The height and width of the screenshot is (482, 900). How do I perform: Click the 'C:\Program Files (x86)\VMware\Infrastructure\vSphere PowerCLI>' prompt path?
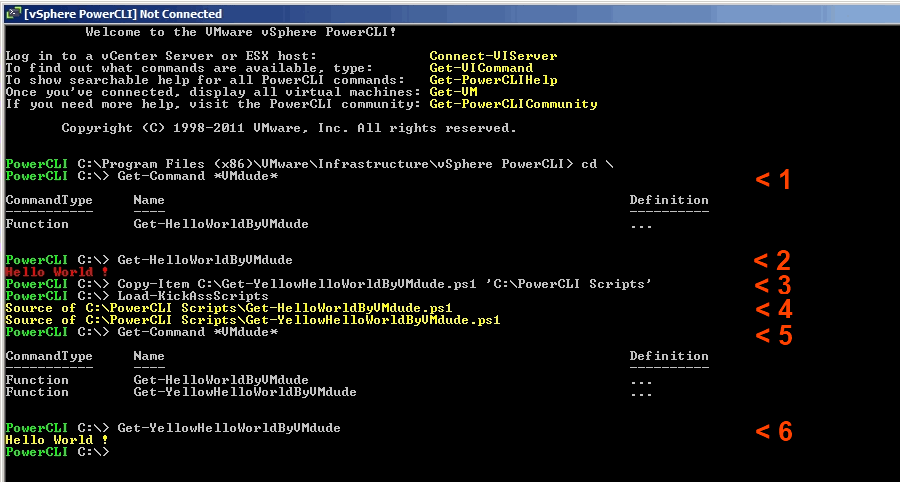coord(325,165)
